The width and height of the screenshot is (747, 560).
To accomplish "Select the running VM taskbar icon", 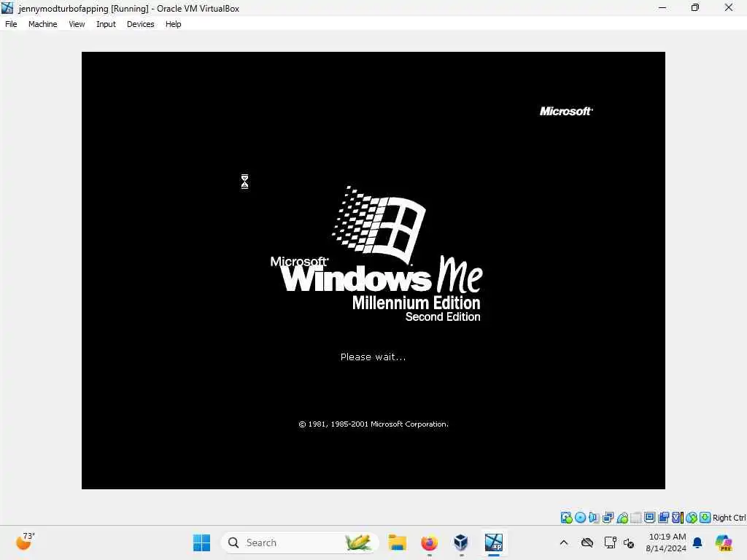I will [494, 542].
